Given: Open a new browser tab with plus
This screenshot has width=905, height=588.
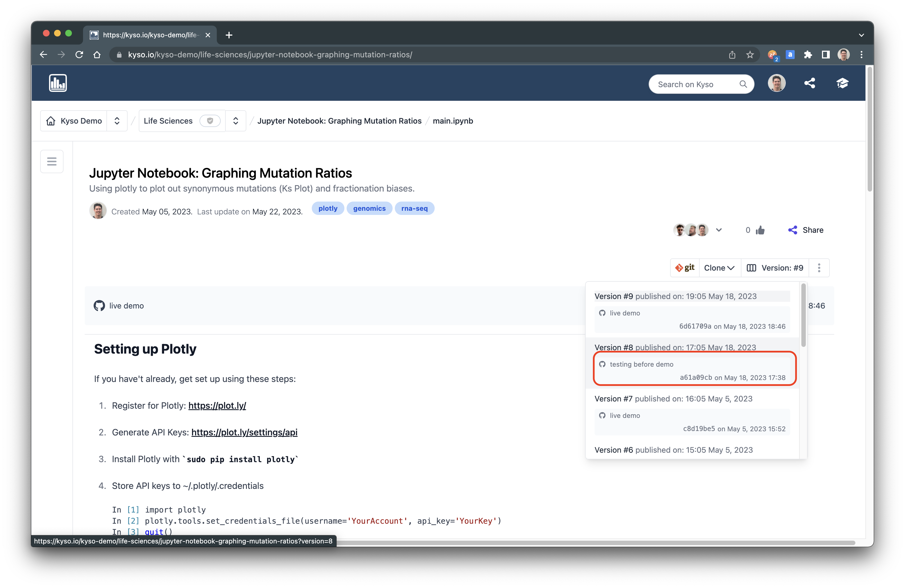Looking at the screenshot, I should (229, 35).
